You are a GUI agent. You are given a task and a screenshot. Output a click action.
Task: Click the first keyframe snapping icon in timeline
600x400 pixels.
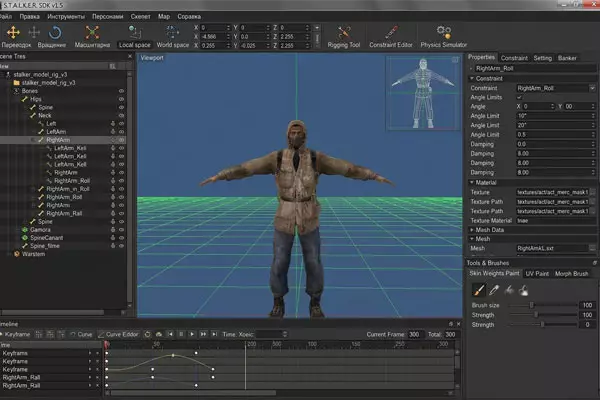pyautogui.click(x=39, y=334)
